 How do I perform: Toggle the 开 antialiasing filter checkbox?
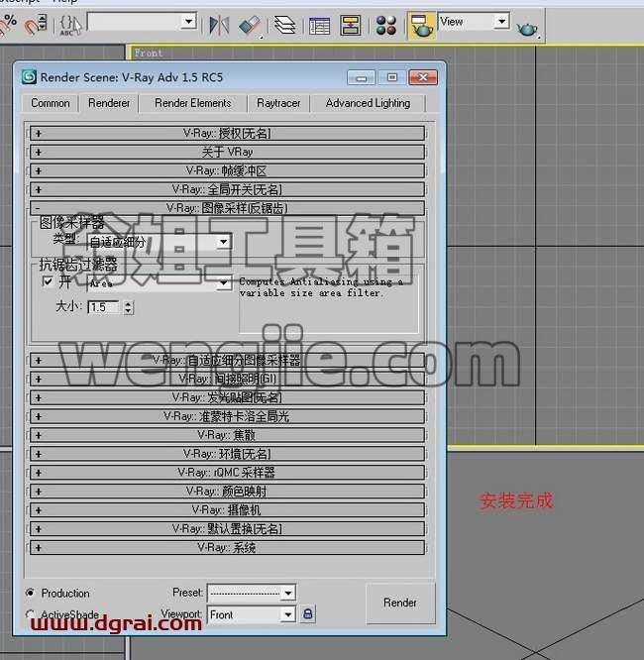click(x=48, y=281)
